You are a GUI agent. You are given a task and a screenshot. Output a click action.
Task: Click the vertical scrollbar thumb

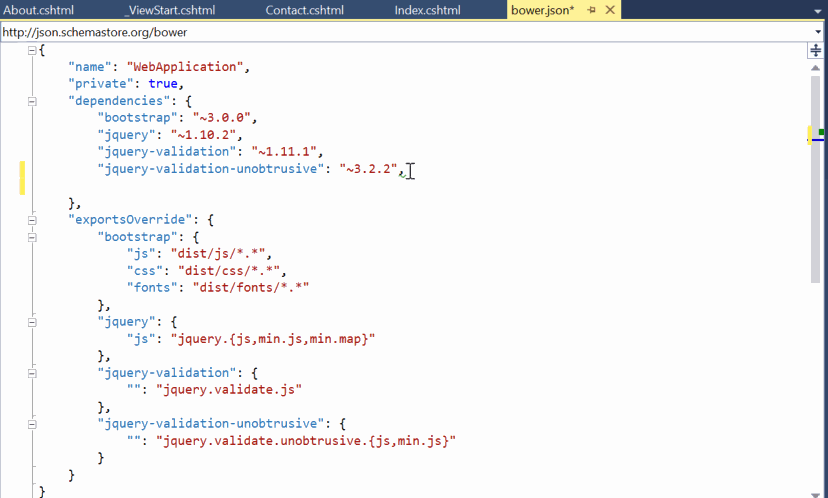pos(816,180)
